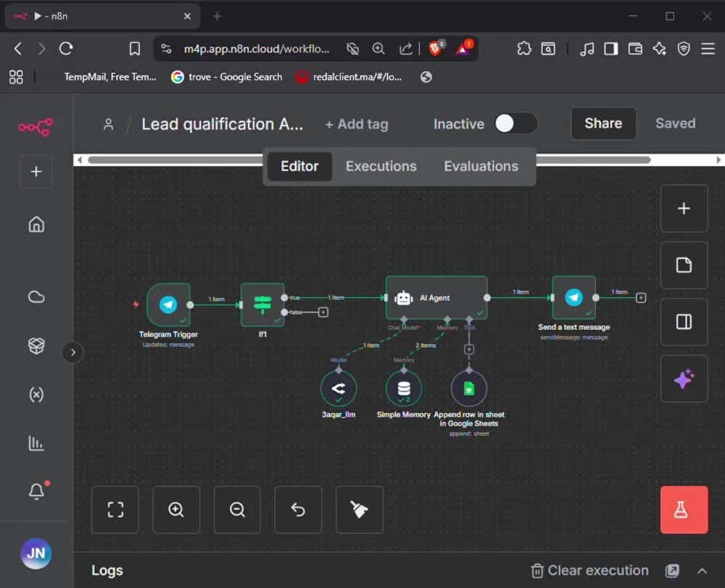This screenshot has width=725, height=588.
Task: Click the plus on If1 false output
Action: coord(323,312)
